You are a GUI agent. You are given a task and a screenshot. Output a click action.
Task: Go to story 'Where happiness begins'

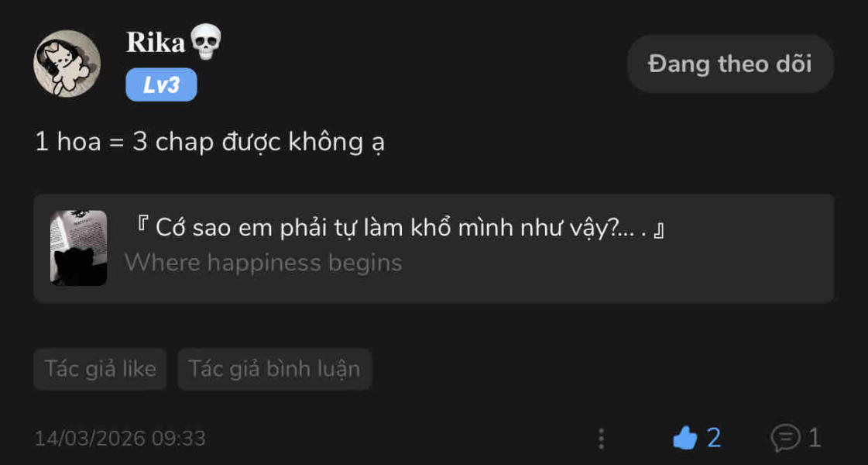point(263,263)
